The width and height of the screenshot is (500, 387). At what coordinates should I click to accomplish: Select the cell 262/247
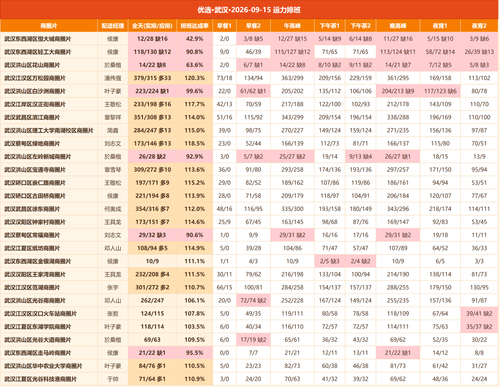click(x=152, y=300)
